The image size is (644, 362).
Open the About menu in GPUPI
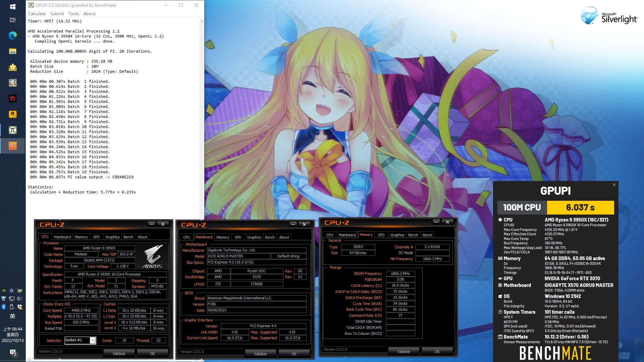[x=89, y=14]
